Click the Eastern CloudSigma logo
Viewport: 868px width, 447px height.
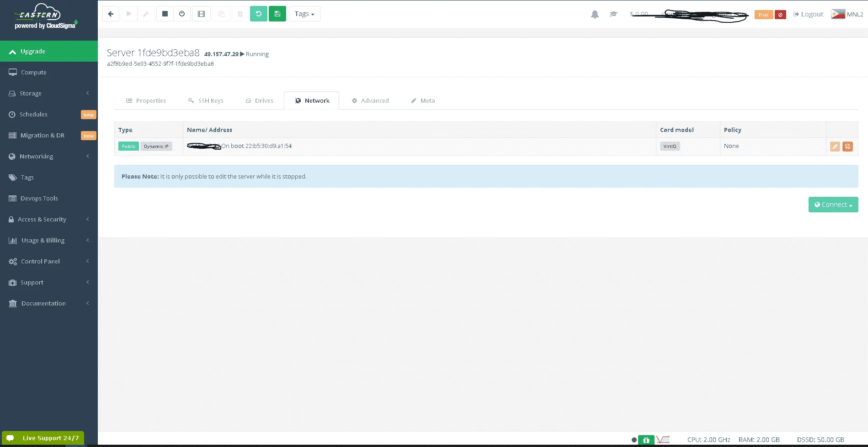[x=46, y=17]
